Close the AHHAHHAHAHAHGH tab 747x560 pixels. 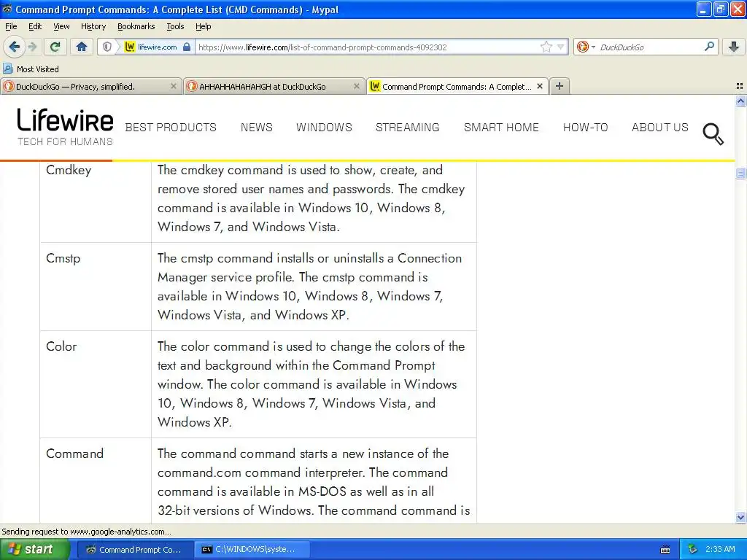[x=356, y=86]
